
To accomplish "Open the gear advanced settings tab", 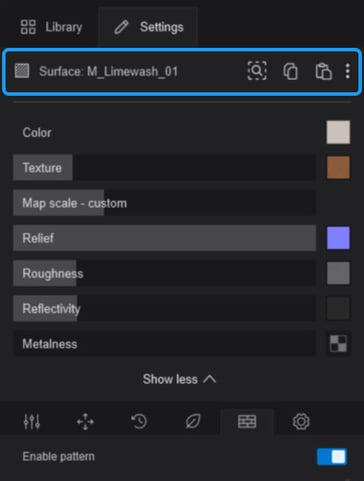I will (x=301, y=422).
